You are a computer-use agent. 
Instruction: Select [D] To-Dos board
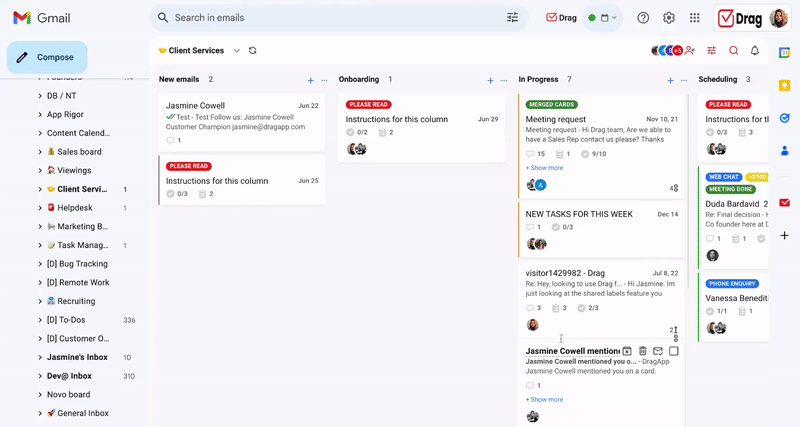click(x=66, y=320)
